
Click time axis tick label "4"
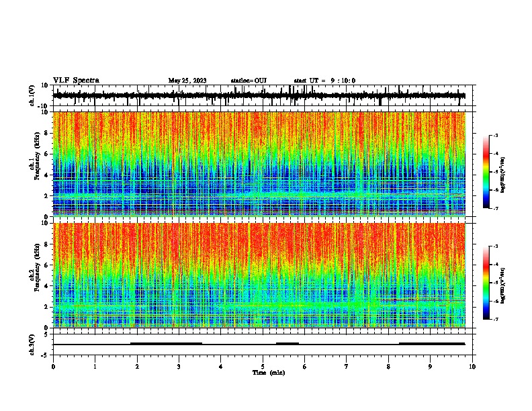click(x=221, y=367)
